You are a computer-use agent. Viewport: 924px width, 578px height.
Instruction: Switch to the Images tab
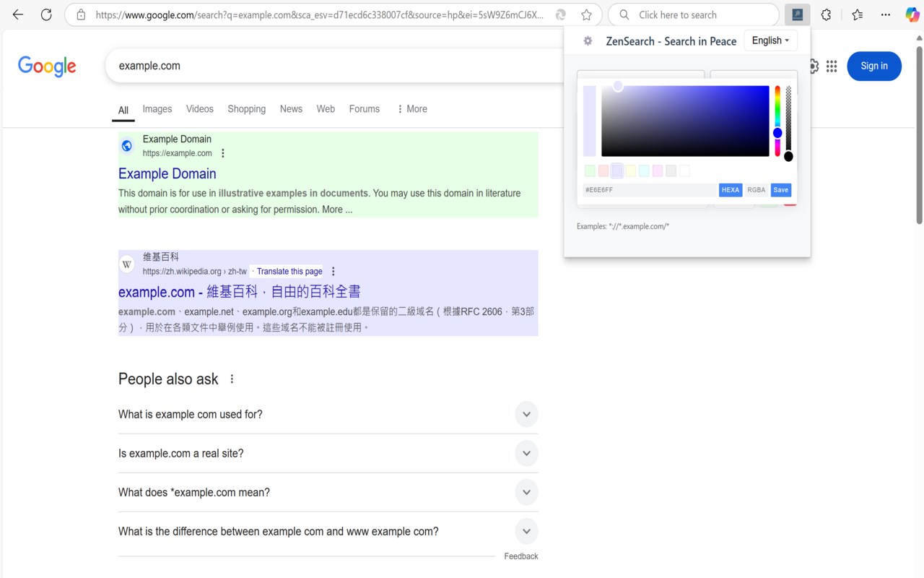157,109
